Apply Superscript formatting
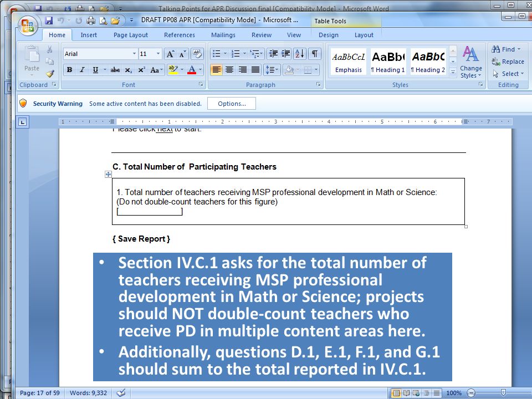 click(x=141, y=70)
